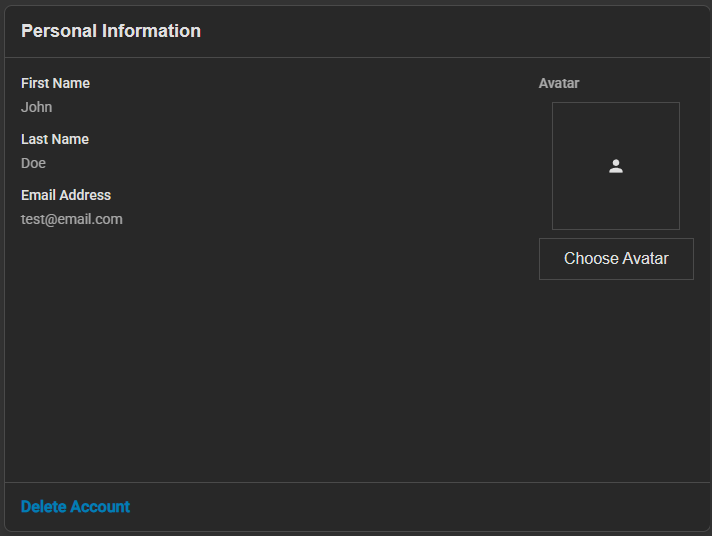
Task: Click the Avatar label
Action: pos(559,83)
